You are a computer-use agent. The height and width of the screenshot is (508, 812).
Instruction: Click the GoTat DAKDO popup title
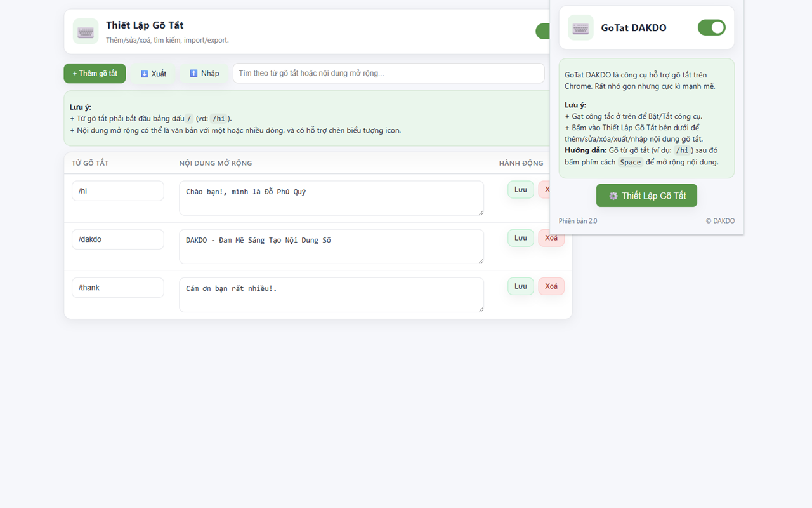pyautogui.click(x=634, y=28)
